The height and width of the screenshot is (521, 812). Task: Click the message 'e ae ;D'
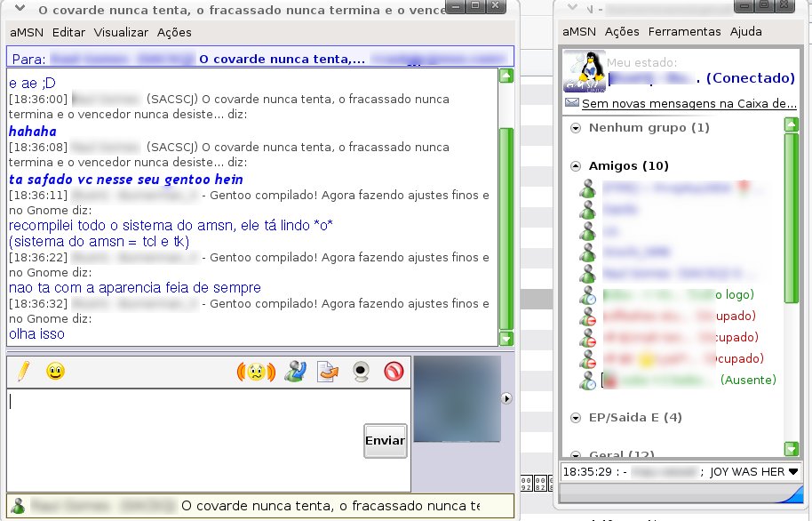click(x=32, y=84)
